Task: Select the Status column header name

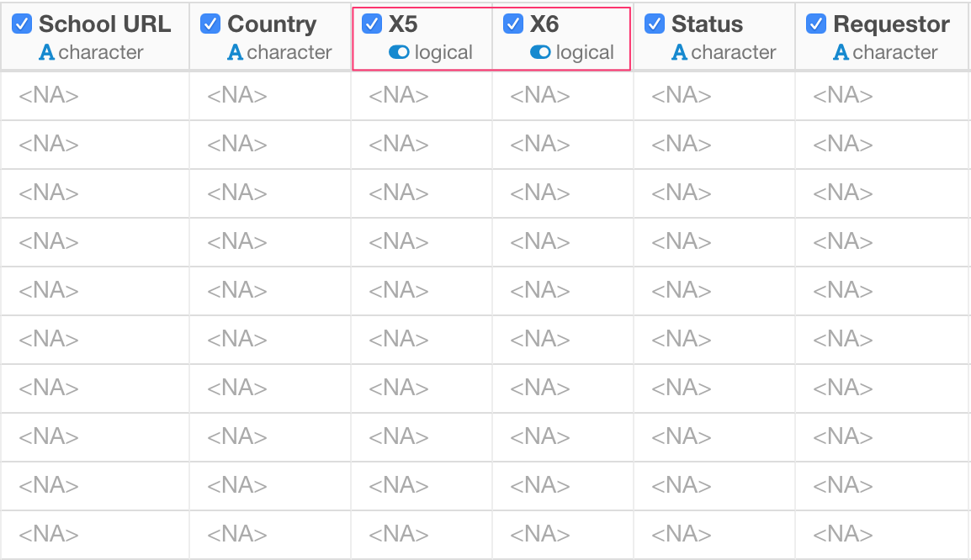Action: [707, 24]
